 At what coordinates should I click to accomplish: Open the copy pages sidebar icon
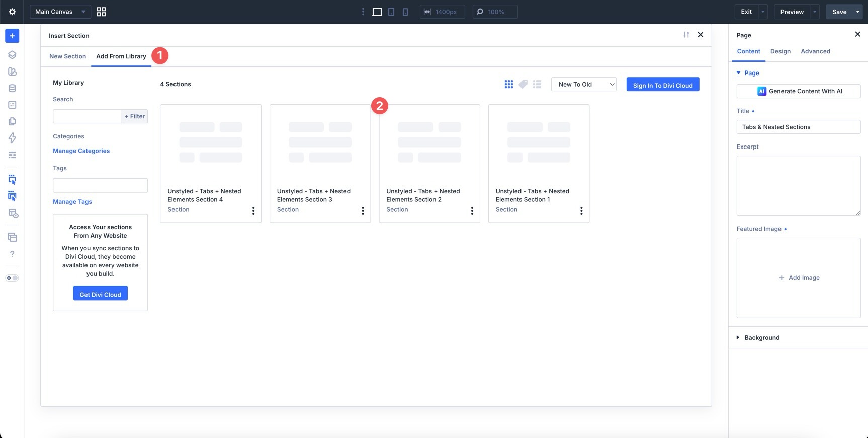tap(12, 121)
